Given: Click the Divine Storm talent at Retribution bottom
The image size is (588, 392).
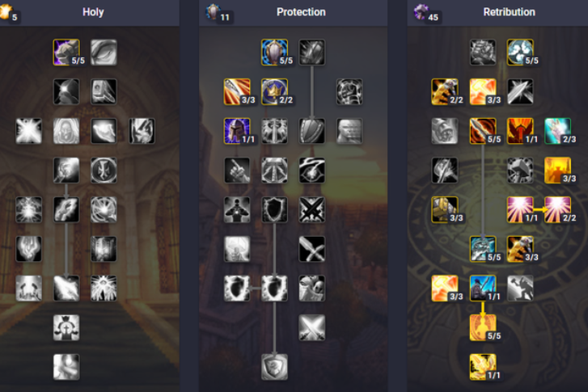Looking at the screenshot, I should (483, 367).
